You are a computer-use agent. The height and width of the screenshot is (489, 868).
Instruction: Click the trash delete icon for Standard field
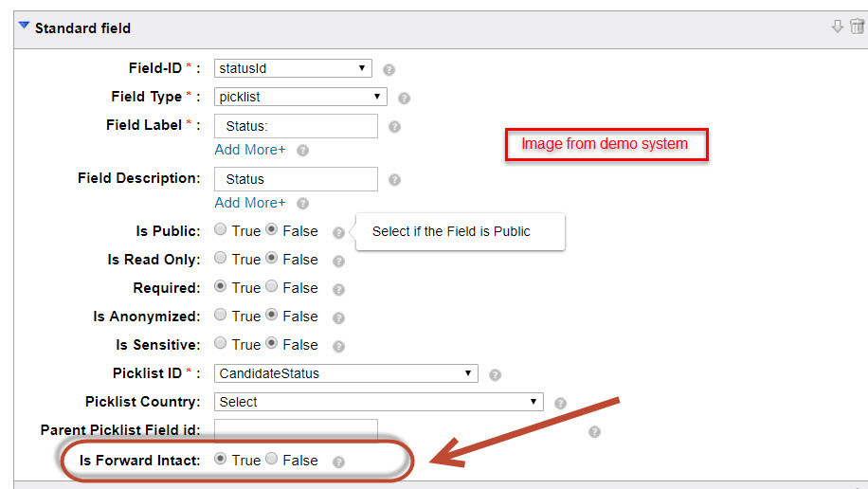[857, 26]
